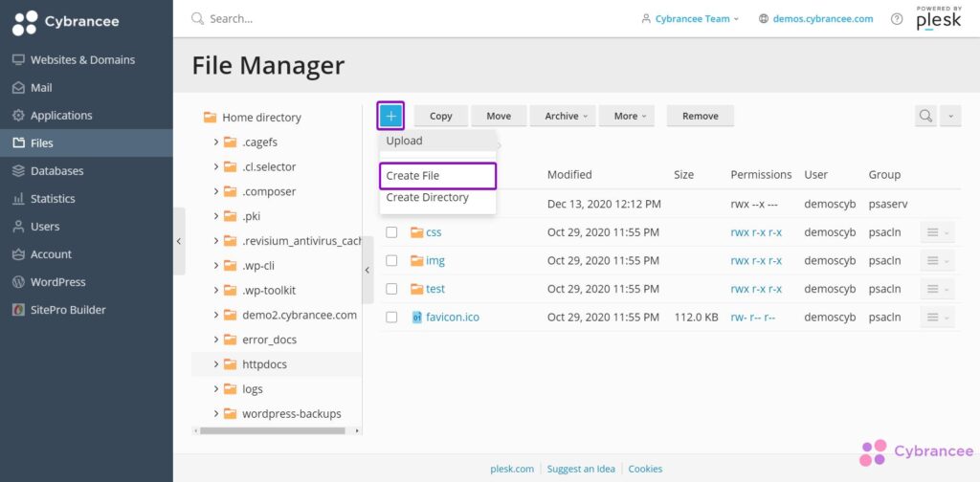This screenshot has height=482, width=980.
Task: Click the Remove button
Action: click(x=700, y=116)
